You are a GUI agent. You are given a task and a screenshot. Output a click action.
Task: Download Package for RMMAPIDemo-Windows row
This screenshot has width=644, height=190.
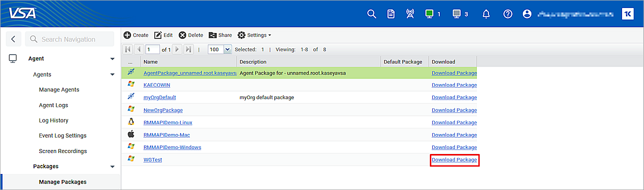click(454, 147)
